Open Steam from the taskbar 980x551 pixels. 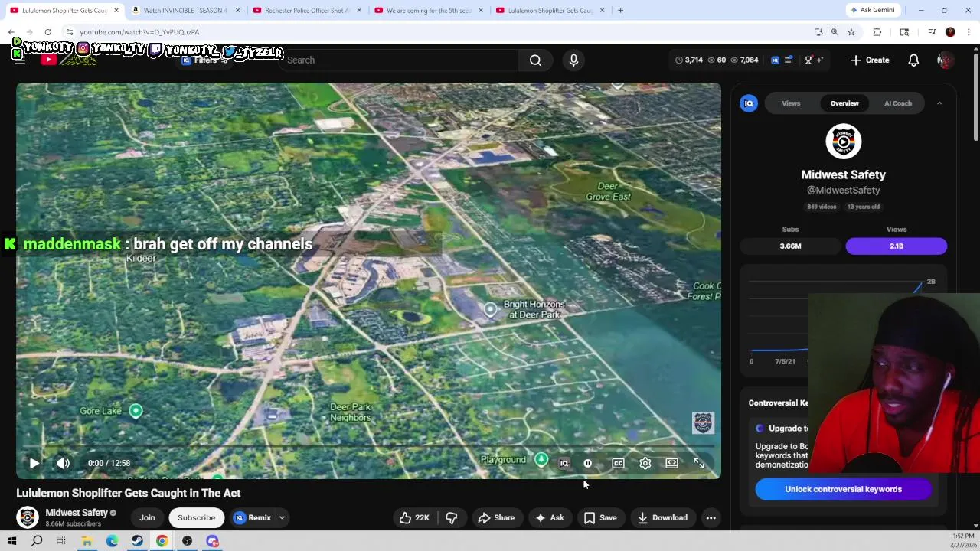[x=137, y=541]
